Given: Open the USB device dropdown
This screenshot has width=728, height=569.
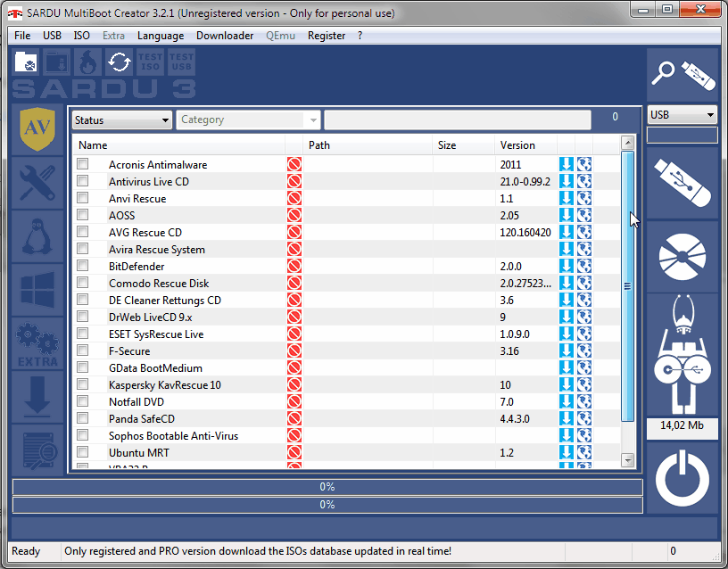Looking at the screenshot, I should point(682,115).
